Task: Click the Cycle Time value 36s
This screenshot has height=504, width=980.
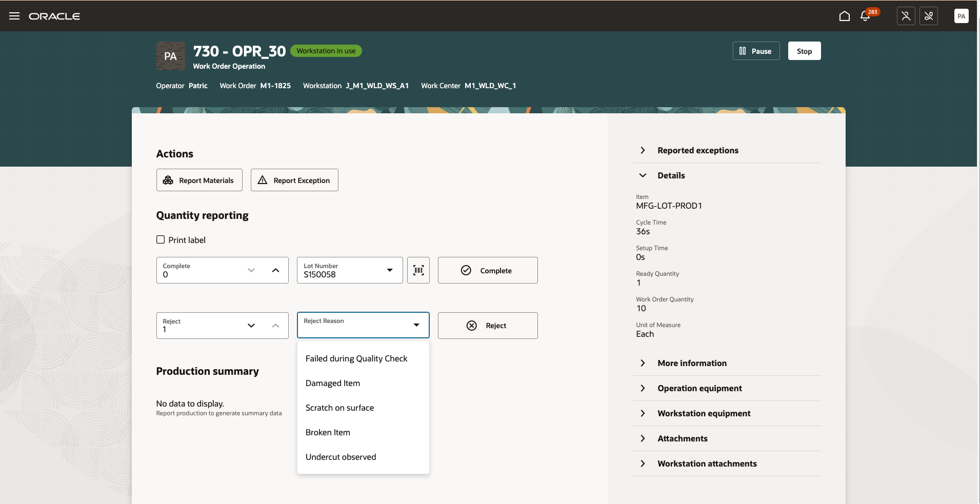Action: (x=643, y=231)
